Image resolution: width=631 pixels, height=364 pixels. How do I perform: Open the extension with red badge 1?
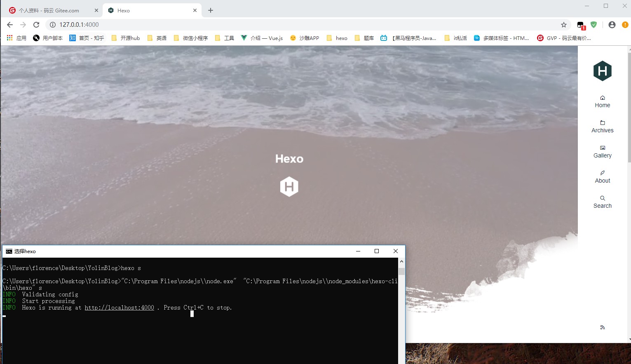(581, 26)
